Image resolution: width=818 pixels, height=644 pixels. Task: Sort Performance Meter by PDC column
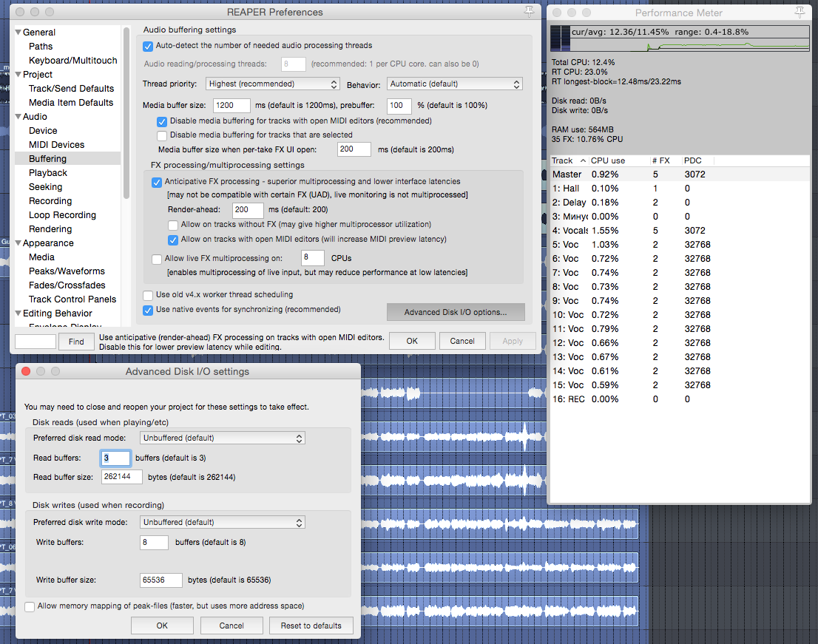[x=697, y=160]
